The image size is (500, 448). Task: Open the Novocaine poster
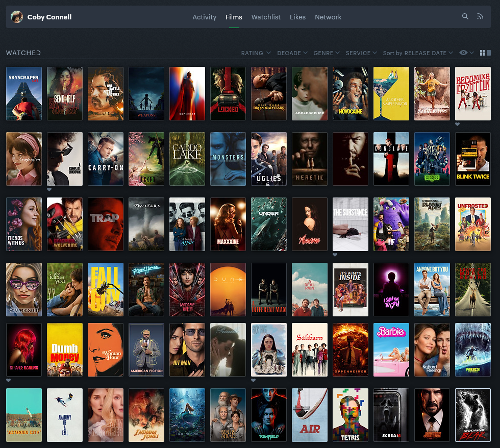[351, 93]
